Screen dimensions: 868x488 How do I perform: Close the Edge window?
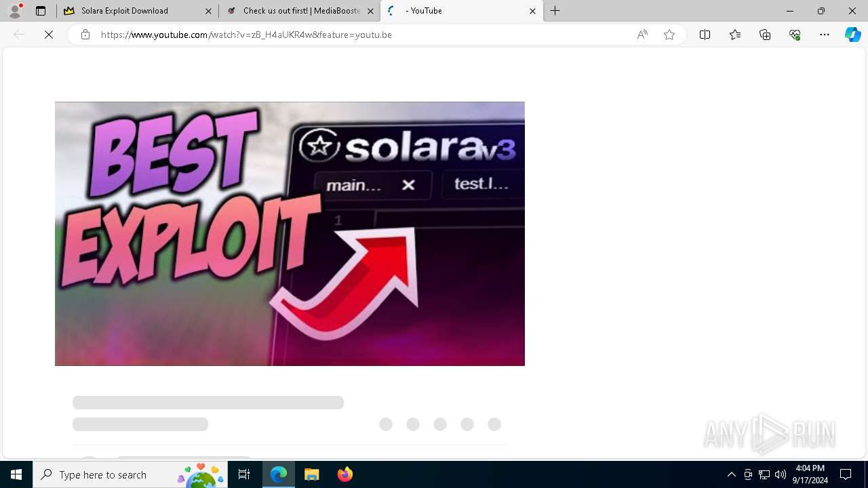[x=852, y=11]
